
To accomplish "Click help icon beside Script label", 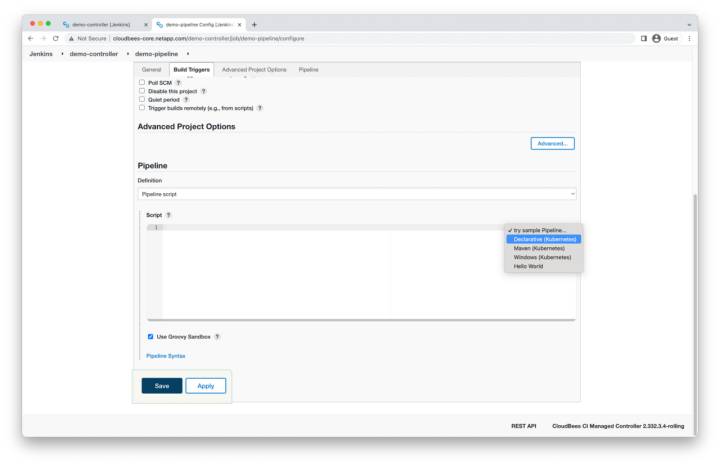I will [168, 215].
